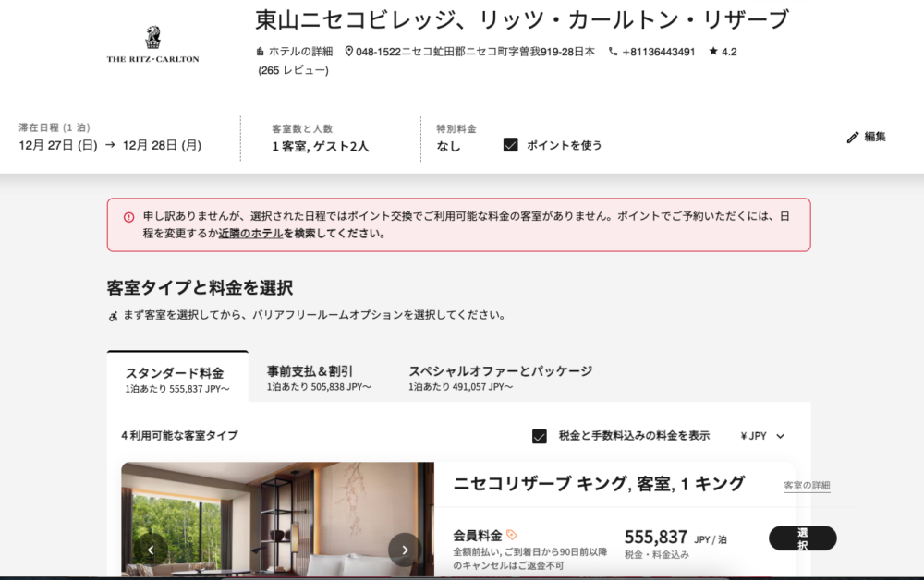The height and width of the screenshot is (580, 924).
Task: Click the 4 利用可能な客室タイプ label
Action: (180, 436)
